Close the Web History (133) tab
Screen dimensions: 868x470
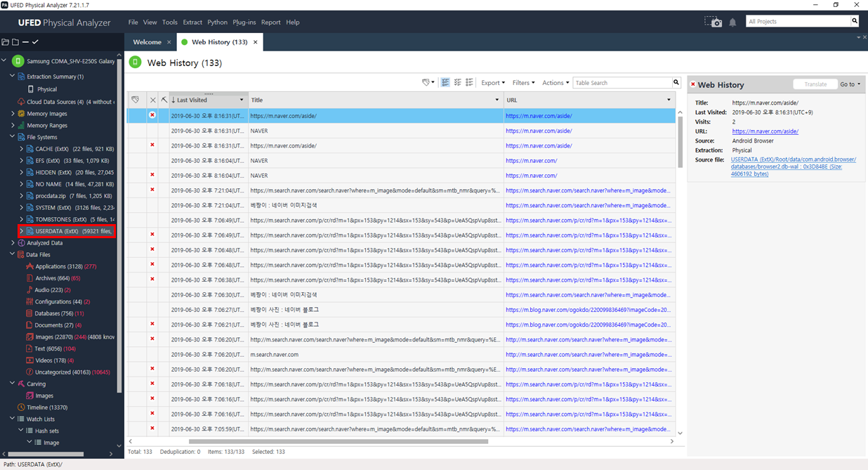coord(256,42)
